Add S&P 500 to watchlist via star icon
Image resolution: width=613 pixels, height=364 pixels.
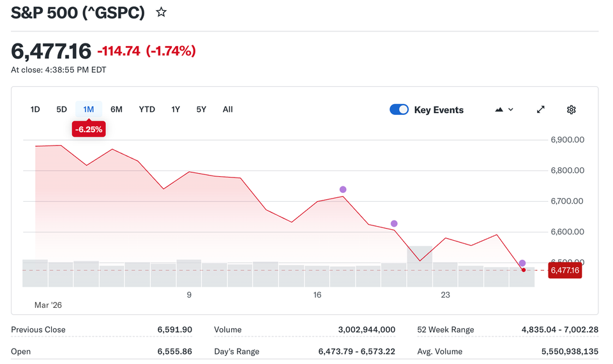tap(161, 13)
